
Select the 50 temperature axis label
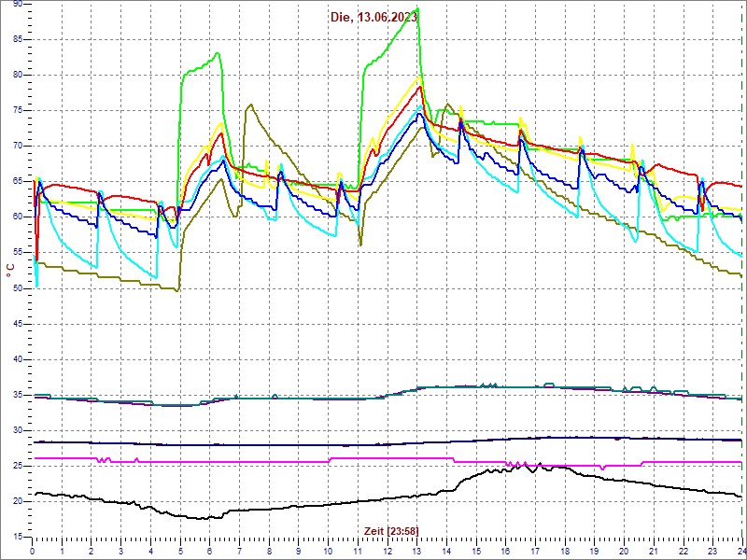click(17, 288)
